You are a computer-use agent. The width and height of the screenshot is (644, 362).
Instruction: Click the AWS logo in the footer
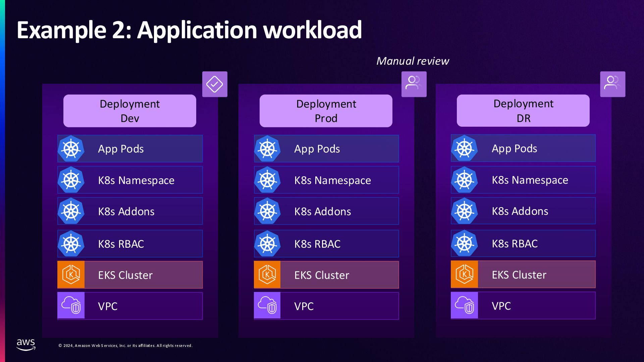26,345
